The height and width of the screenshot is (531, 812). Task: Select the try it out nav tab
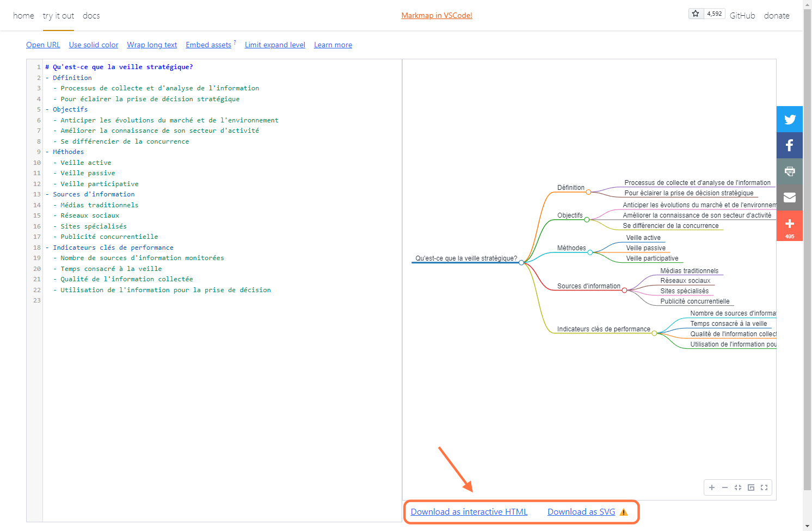click(x=58, y=16)
